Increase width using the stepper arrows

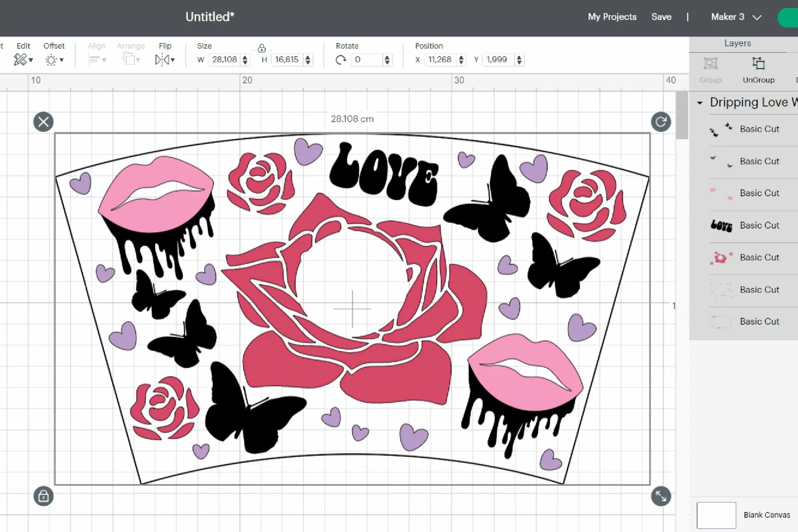pyautogui.click(x=245, y=57)
